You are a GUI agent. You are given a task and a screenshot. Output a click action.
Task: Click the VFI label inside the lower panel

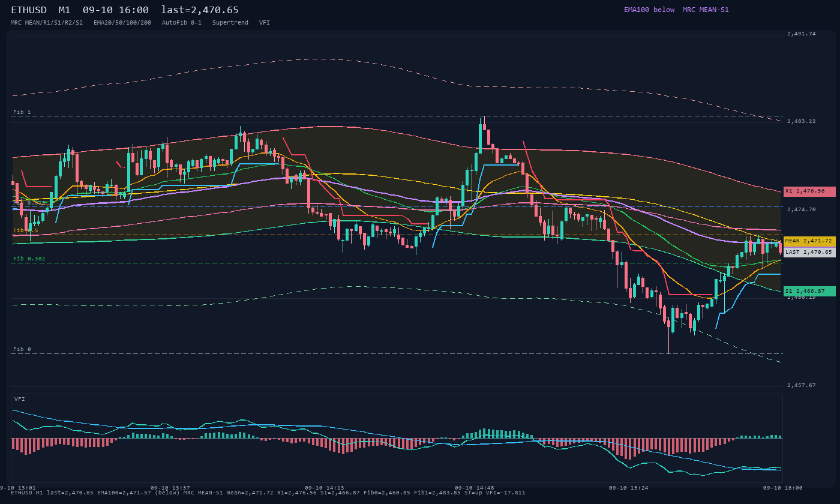coord(20,399)
